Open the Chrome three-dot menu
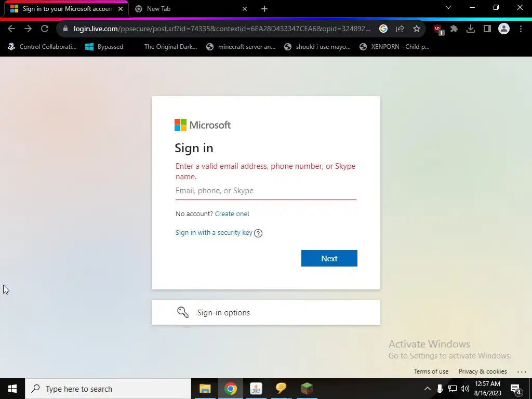532x399 pixels. (521, 29)
